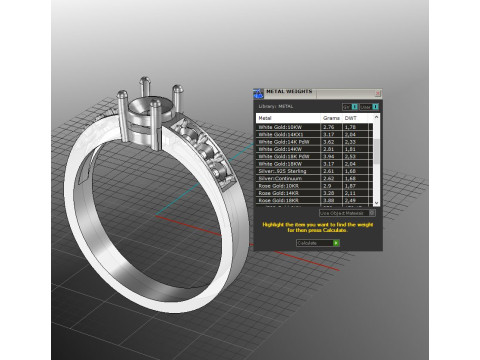Close the Metal Weights panel

378,93
